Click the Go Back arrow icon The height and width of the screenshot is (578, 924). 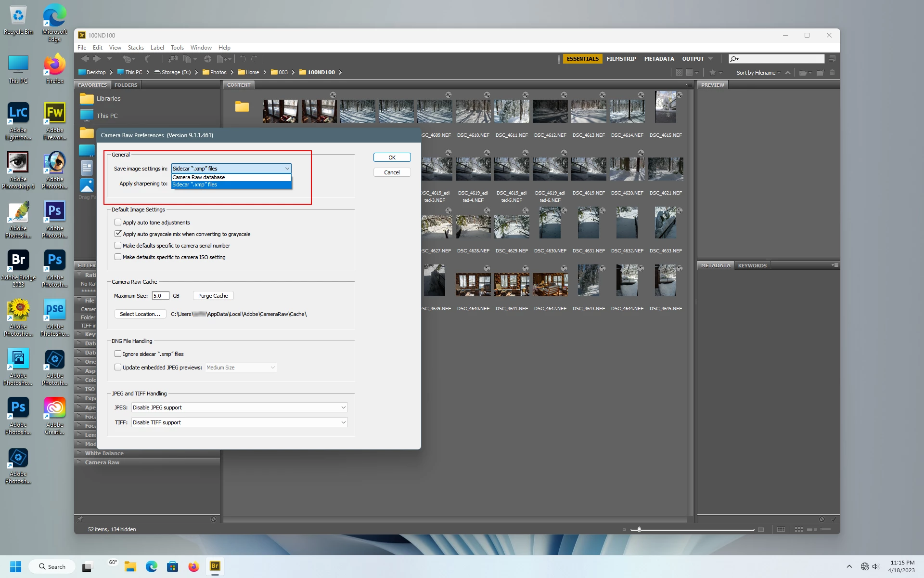point(85,59)
